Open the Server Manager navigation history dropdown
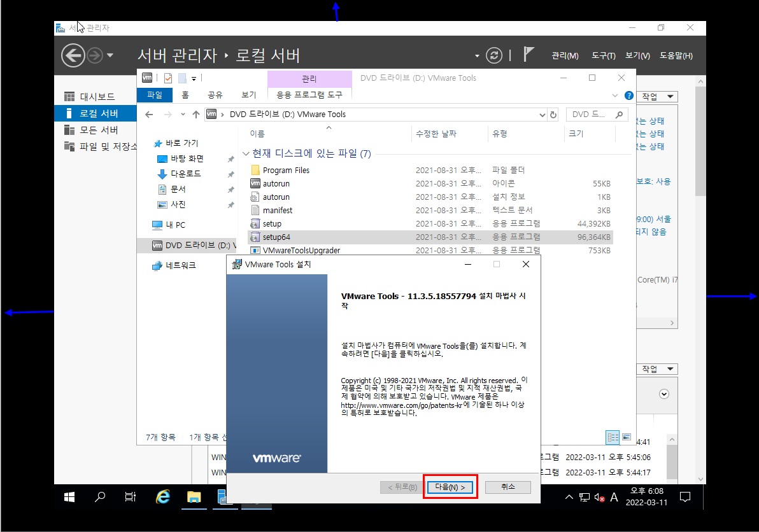 (110, 55)
